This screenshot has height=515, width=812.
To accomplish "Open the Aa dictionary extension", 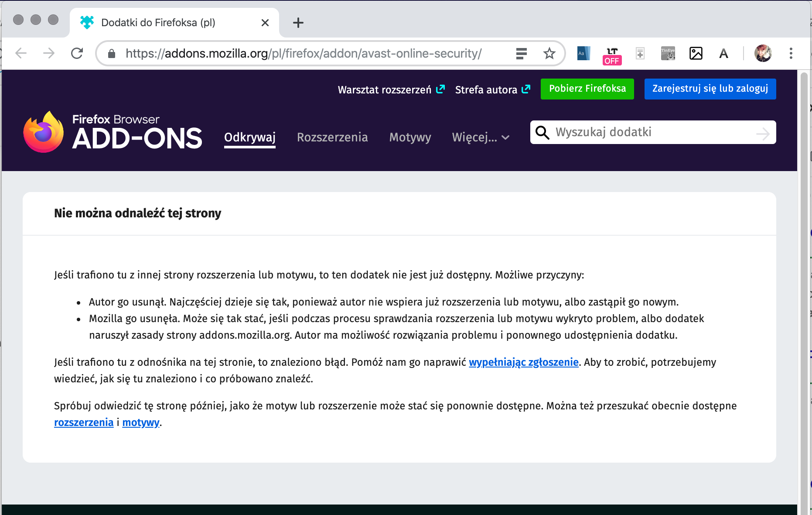I will click(583, 53).
